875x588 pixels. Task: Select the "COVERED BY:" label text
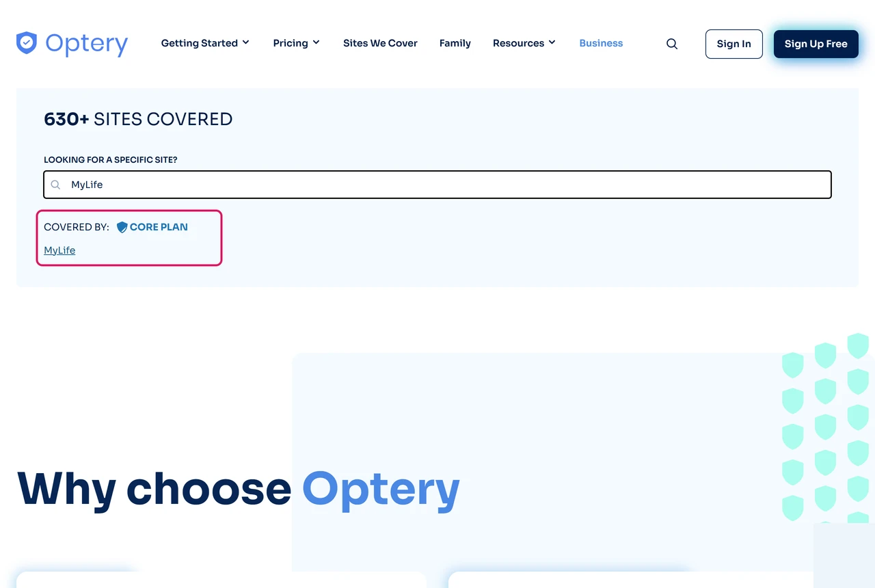77,227
